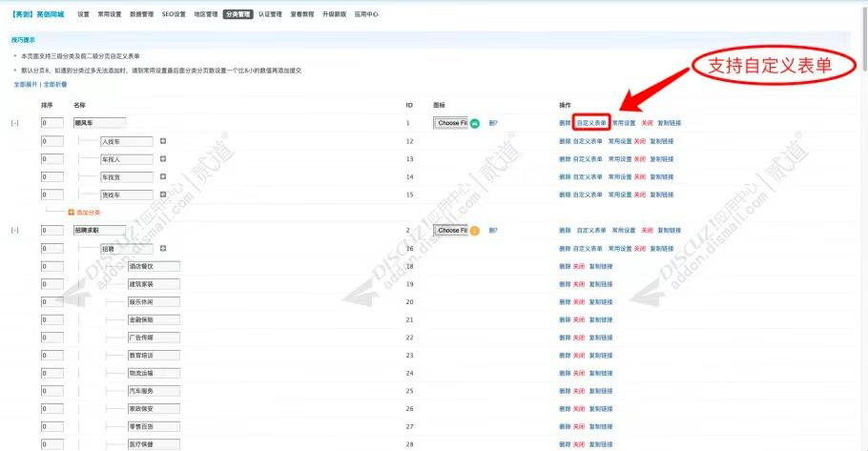Click red 关闭 in the ID 1 row
The width and height of the screenshot is (868, 451).
pos(647,123)
